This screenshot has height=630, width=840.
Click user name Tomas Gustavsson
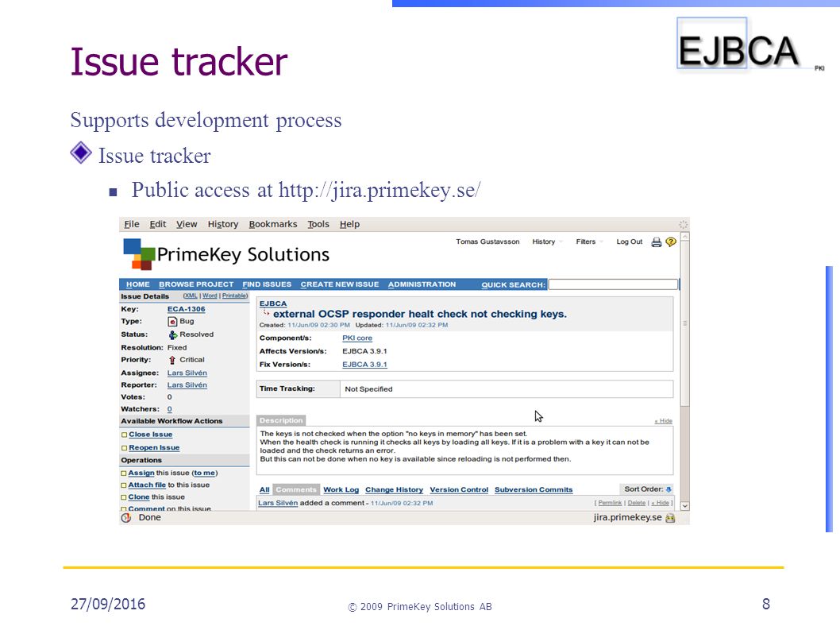click(x=487, y=242)
